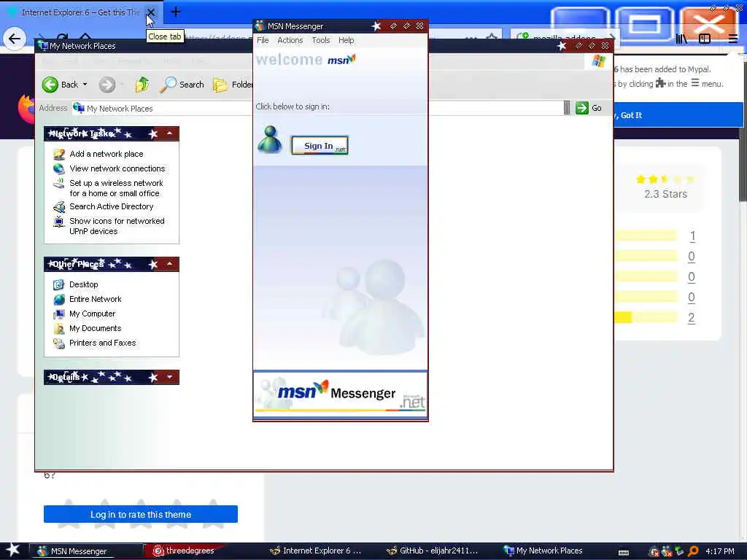747x560 pixels.
Task: Click Log in to rate this theme
Action: pyautogui.click(x=141, y=514)
